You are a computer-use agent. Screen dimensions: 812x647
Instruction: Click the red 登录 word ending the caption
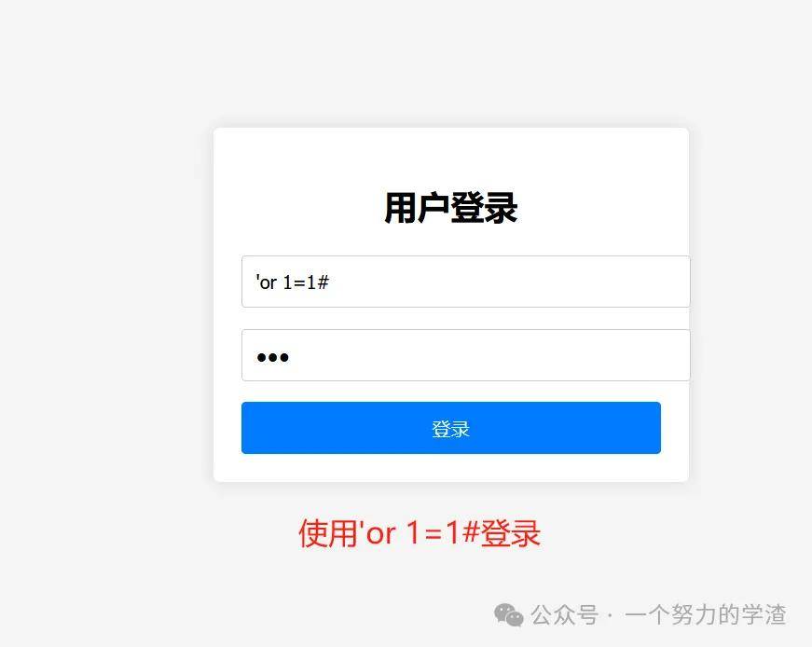pos(511,533)
